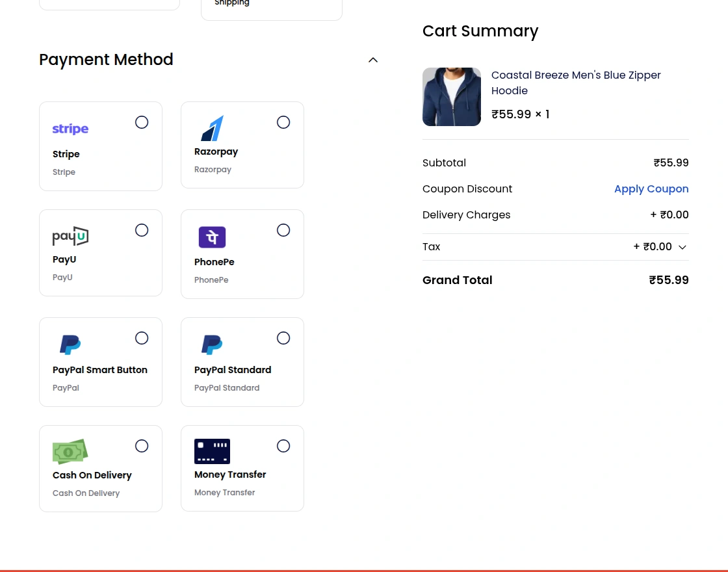Select the Razorpay radio button

[x=283, y=122]
